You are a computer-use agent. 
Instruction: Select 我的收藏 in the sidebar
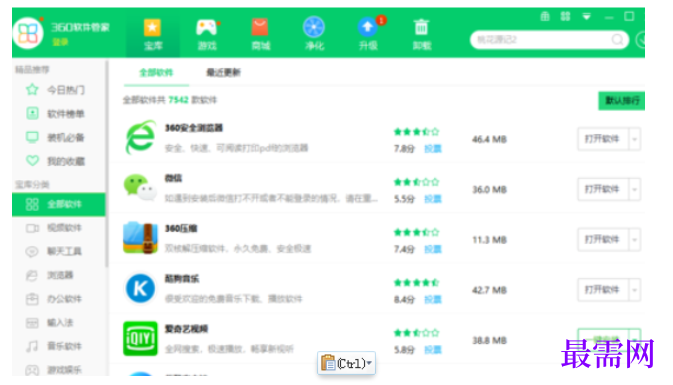coord(59,161)
